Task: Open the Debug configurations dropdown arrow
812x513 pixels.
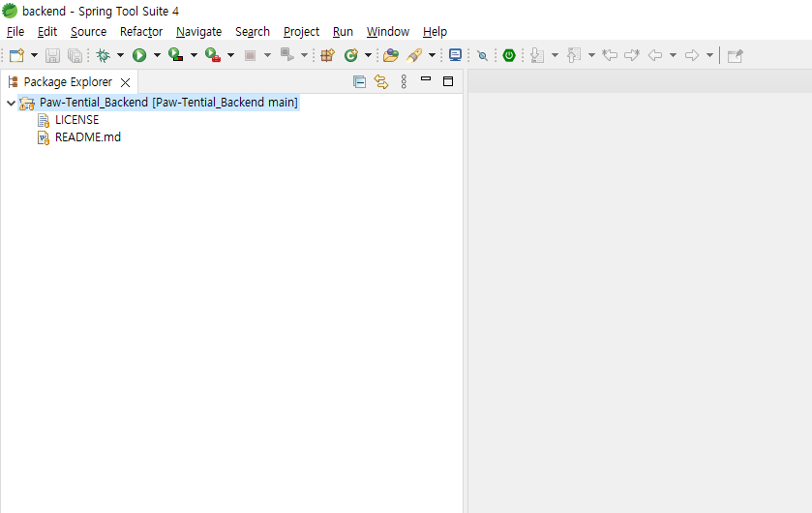Action: [120, 55]
